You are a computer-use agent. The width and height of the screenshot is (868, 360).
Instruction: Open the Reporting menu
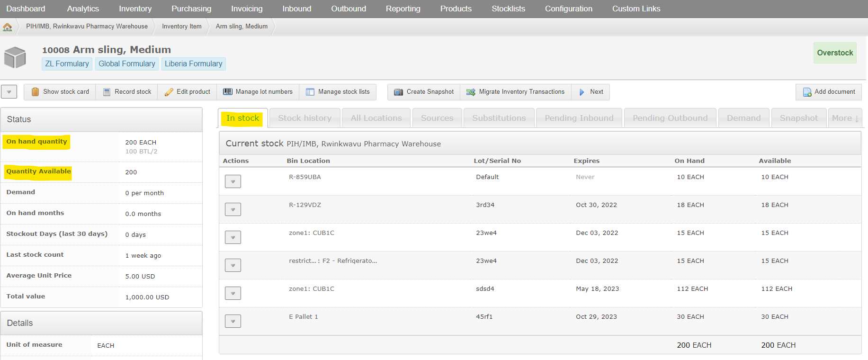tap(403, 9)
